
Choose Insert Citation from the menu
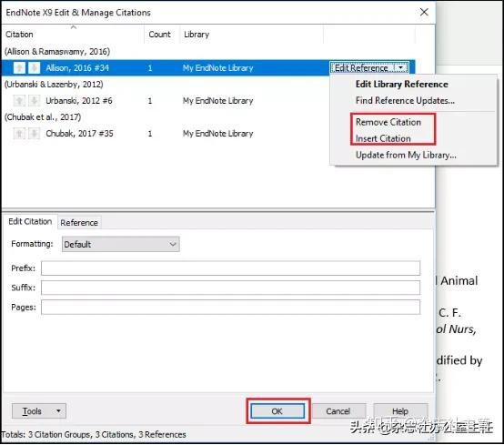pyautogui.click(x=383, y=138)
